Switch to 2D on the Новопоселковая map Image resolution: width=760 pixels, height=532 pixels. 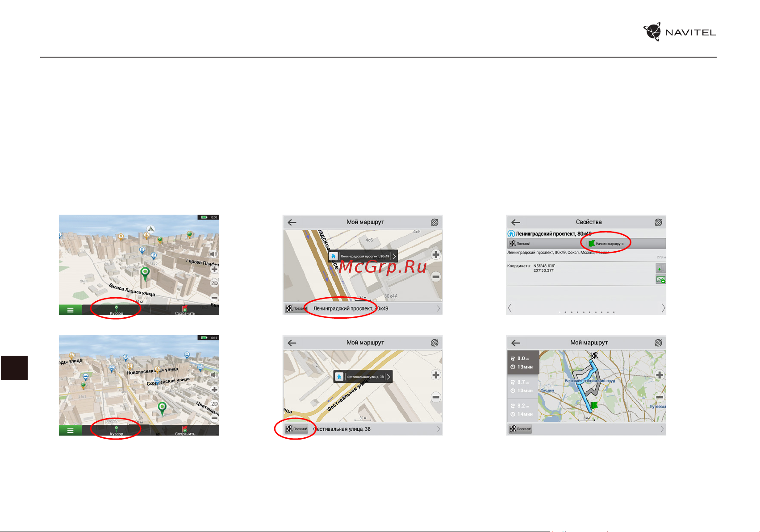(214, 404)
